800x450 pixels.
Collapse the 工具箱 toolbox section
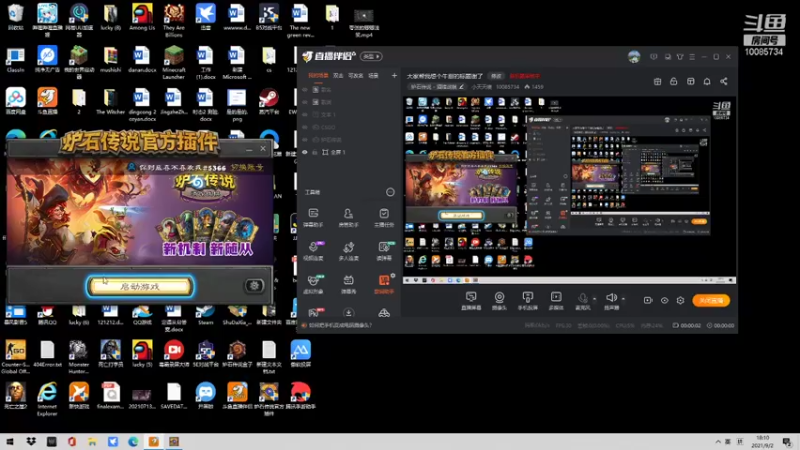pos(390,192)
